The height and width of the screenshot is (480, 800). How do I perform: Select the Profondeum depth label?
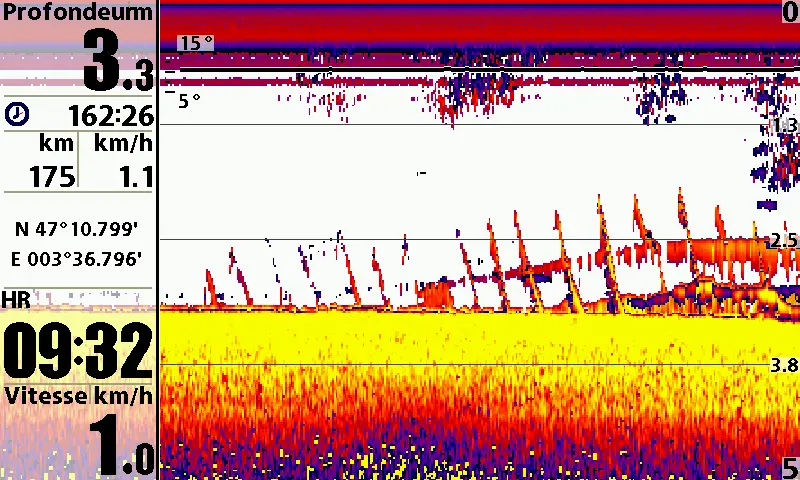pos(78,13)
